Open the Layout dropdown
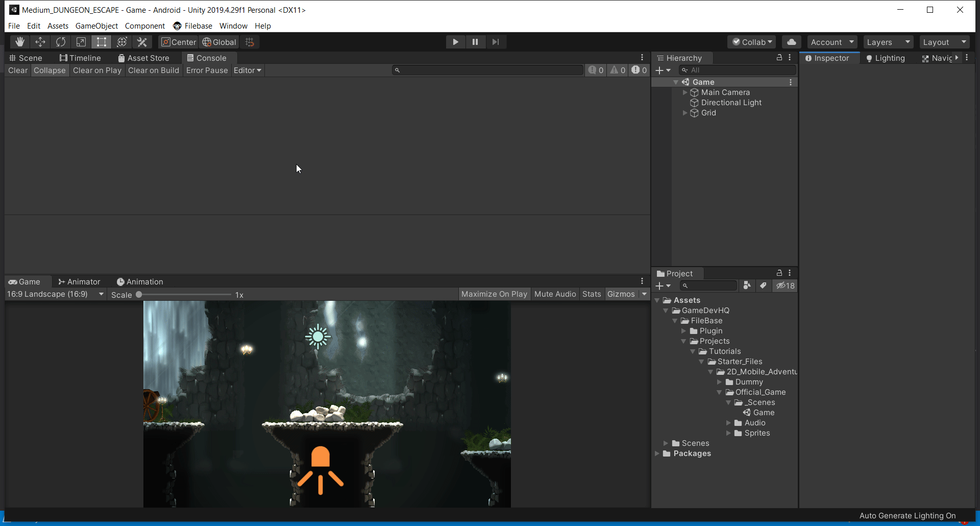This screenshot has height=526, width=980. point(943,41)
